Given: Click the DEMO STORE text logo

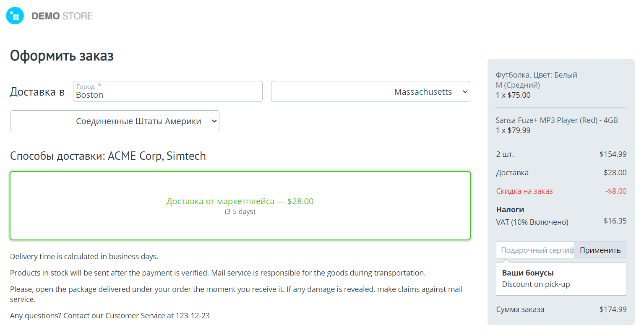Looking at the screenshot, I should pyautogui.click(x=62, y=16).
